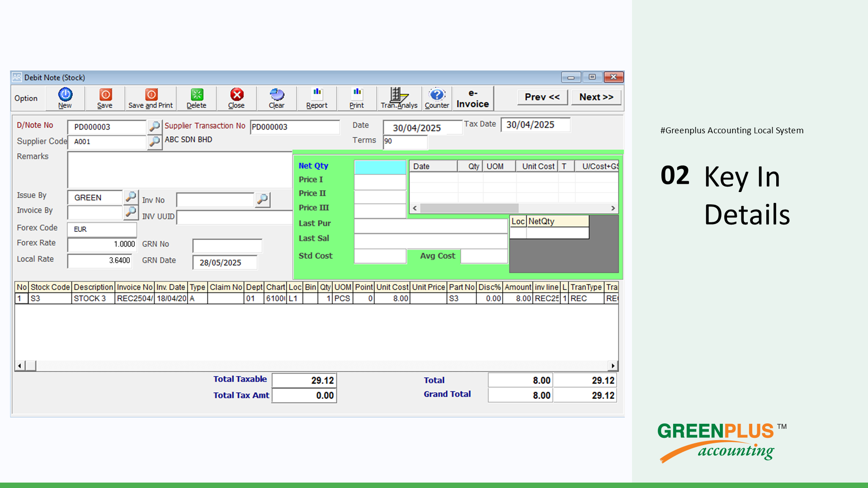Select the Stock Code column header
Image resolution: width=868 pixels, height=488 pixels.
50,287
